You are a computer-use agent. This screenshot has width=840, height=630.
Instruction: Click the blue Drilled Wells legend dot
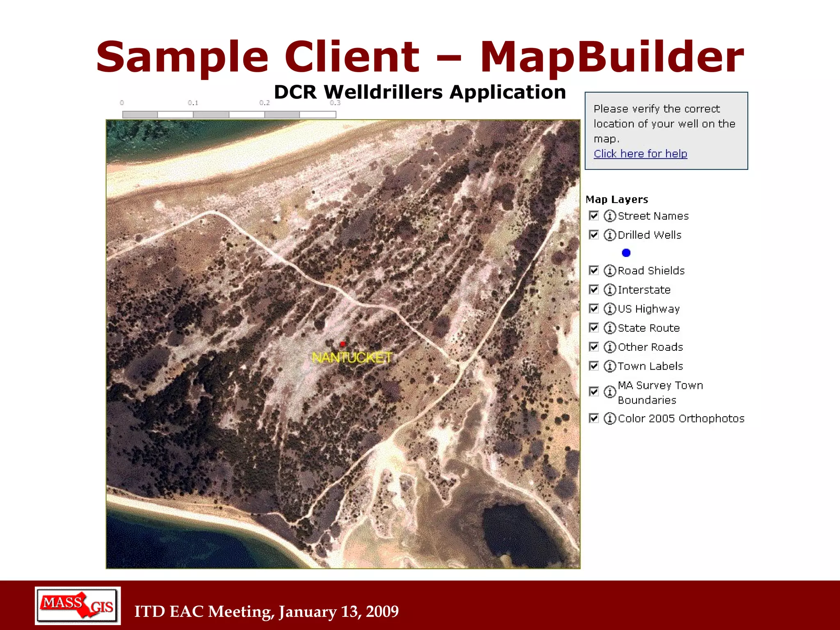coord(626,253)
